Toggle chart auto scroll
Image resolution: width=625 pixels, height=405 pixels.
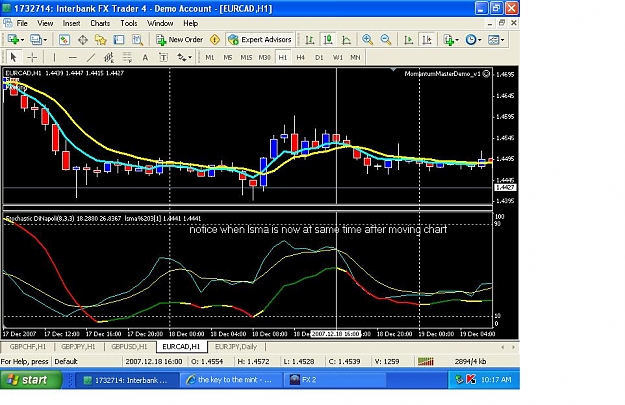409,39
